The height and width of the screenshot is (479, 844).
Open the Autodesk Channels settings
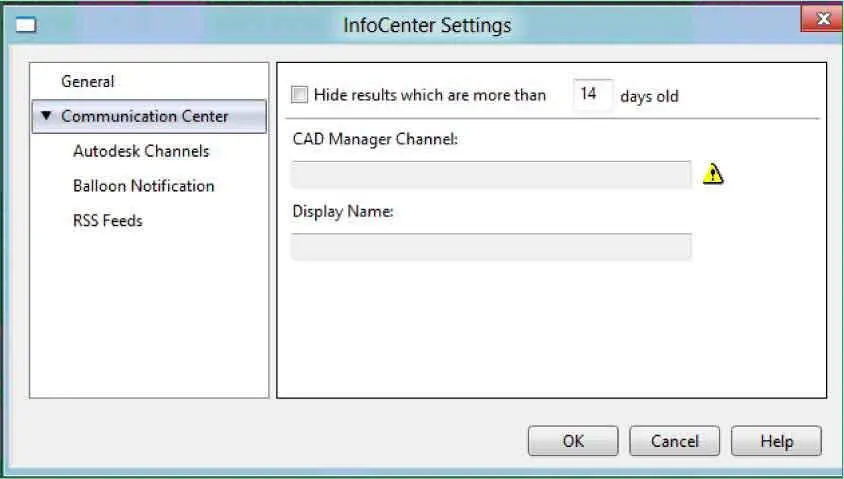pos(141,151)
